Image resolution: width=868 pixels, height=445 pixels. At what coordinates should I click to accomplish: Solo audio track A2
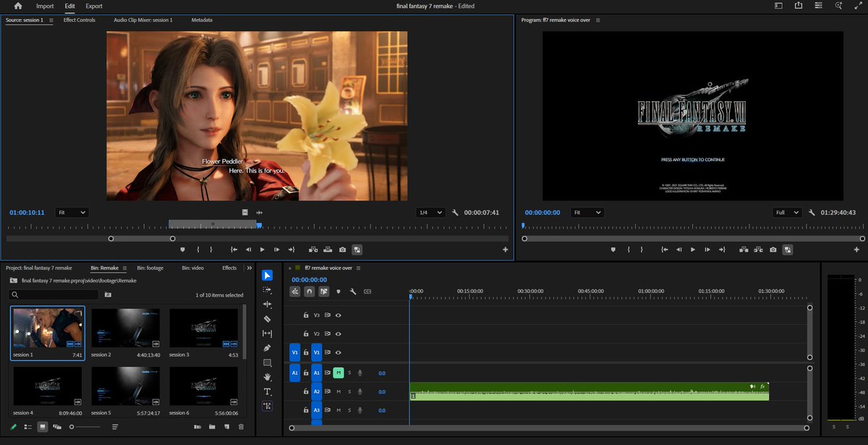coord(349,391)
